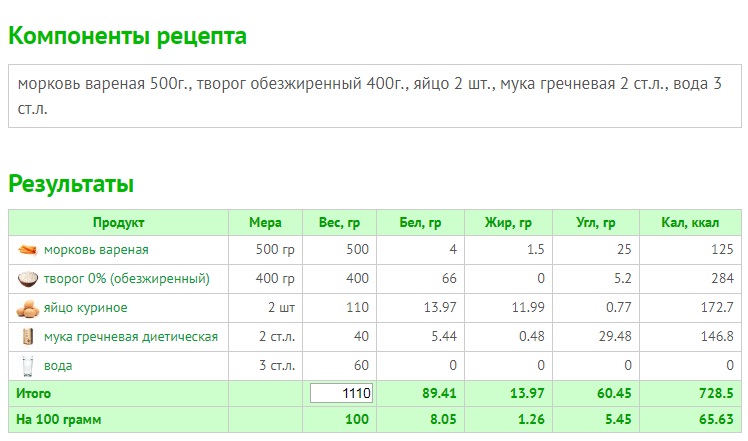Open the вода product link
The image size is (748, 441).
pyautogui.click(x=58, y=366)
